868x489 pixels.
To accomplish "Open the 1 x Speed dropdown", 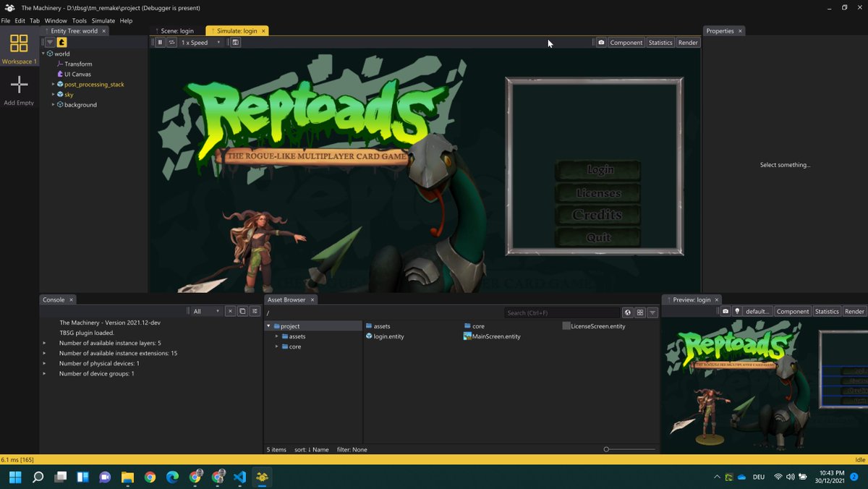I will pyautogui.click(x=201, y=43).
